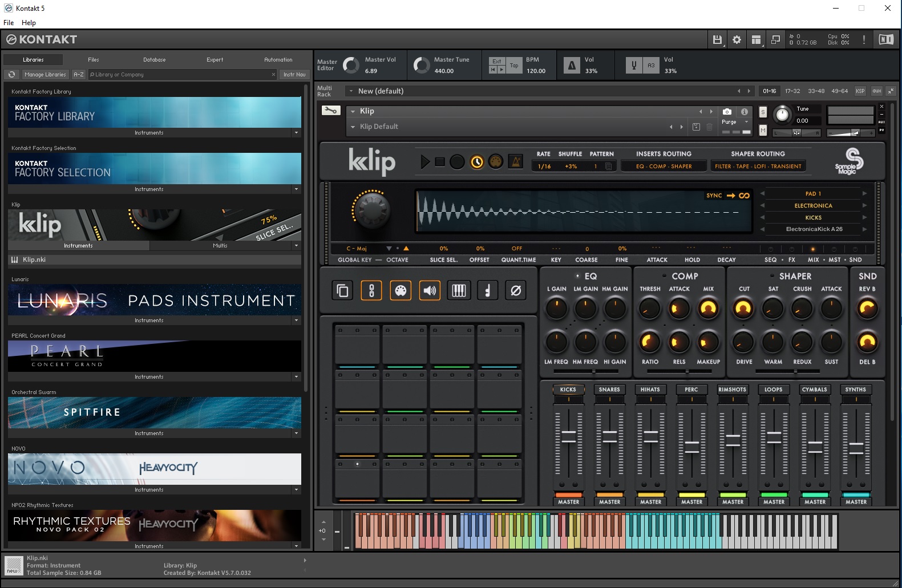This screenshot has height=588, width=902.
Task: Expand PEARL Concert Grand Instruments dropdown arrow
Action: tap(296, 377)
